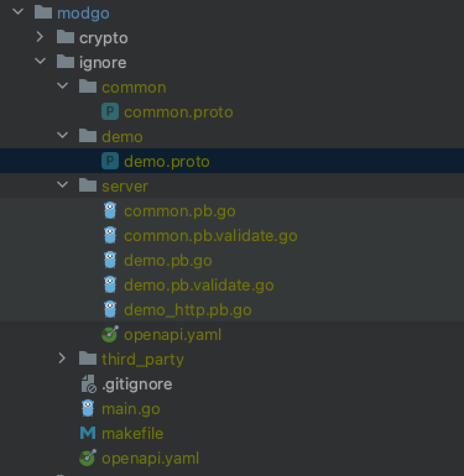Collapse the ignore folder

pos(40,62)
